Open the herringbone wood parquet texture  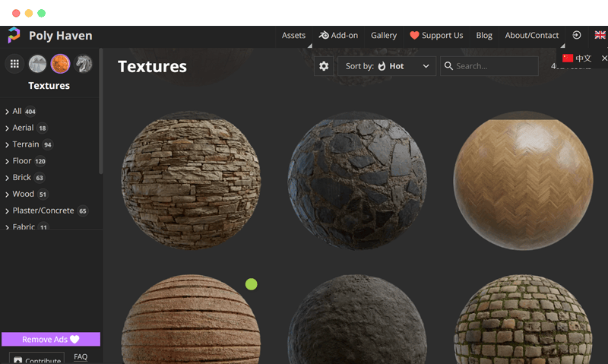point(523,181)
